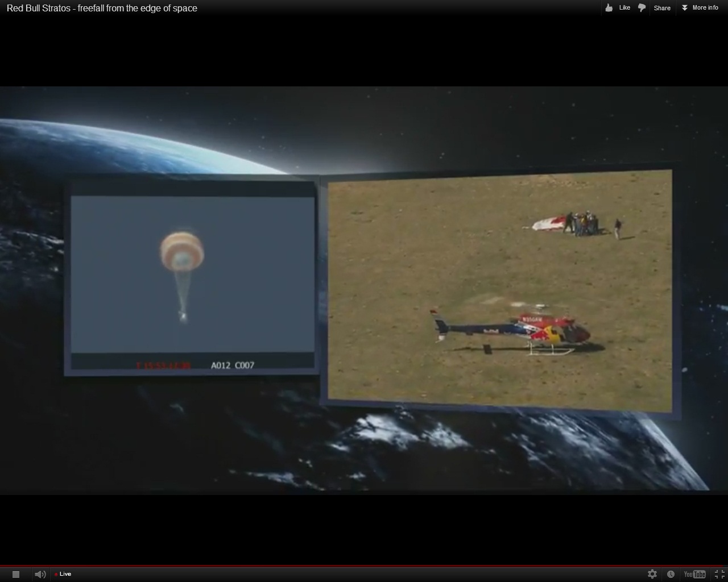Mute the audio with the speaker icon
Image resolution: width=728 pixels, height=582 pixels.
(x=40, y=575)
